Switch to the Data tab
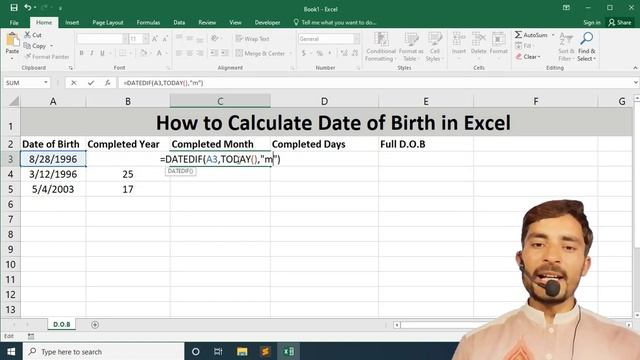Screen dimensions: 640x360 179,22
